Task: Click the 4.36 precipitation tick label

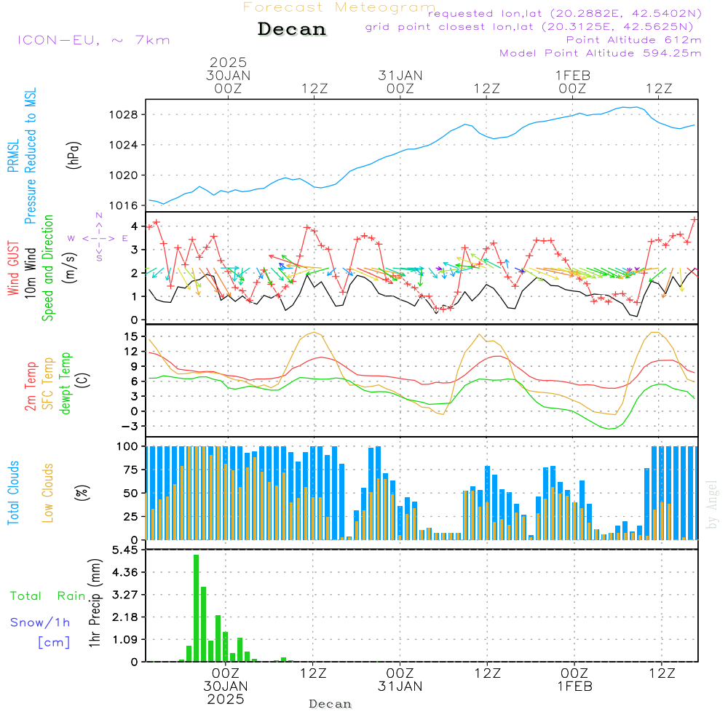Action: [125, 572]
